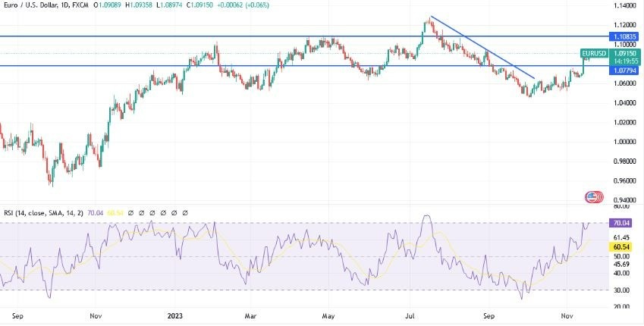Click the 2023 label on time axis
Viewport: 644px width, 326px height.
175,316
